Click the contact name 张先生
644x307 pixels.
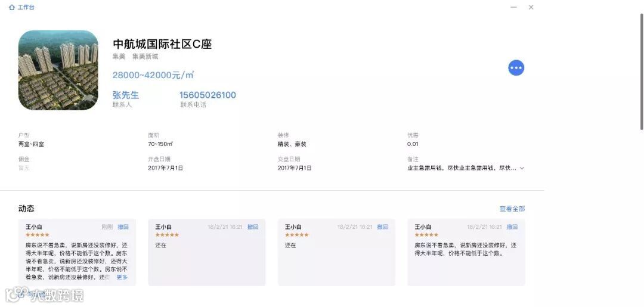126,95
